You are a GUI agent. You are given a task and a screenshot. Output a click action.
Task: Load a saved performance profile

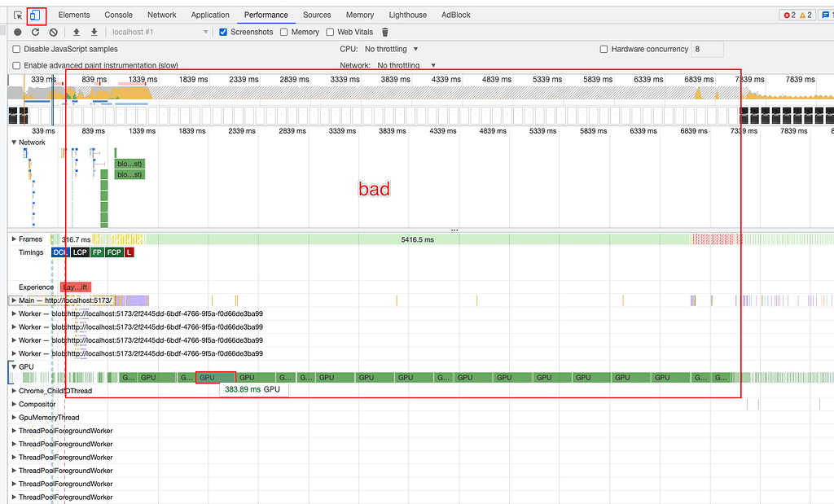[77, 32]
